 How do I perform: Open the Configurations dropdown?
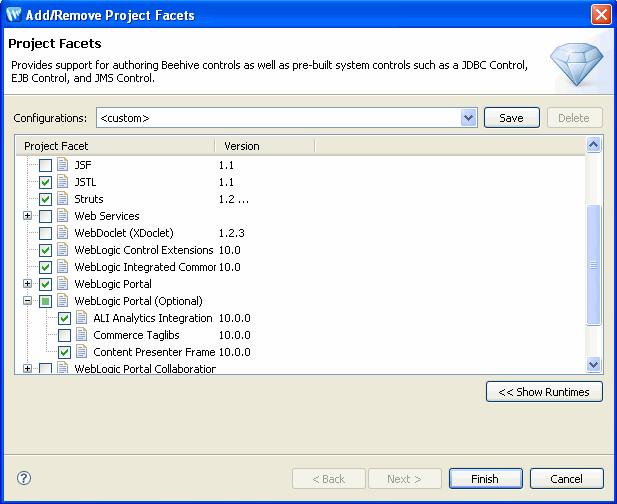click(468, 118)
